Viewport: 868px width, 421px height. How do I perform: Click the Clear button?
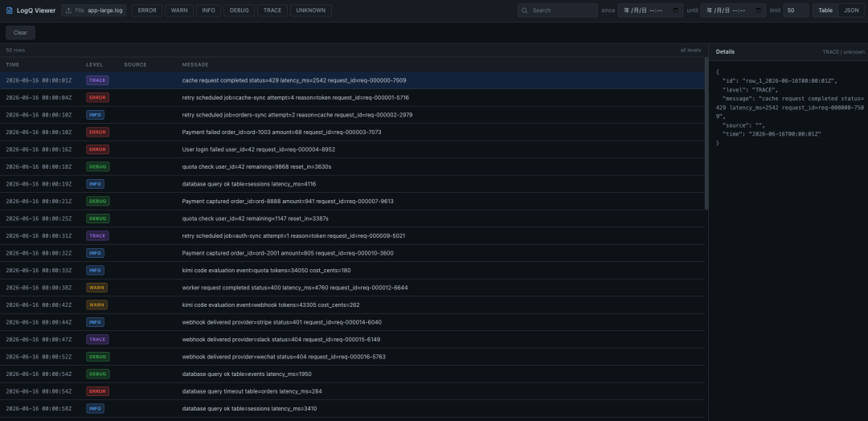coord(20,33)
